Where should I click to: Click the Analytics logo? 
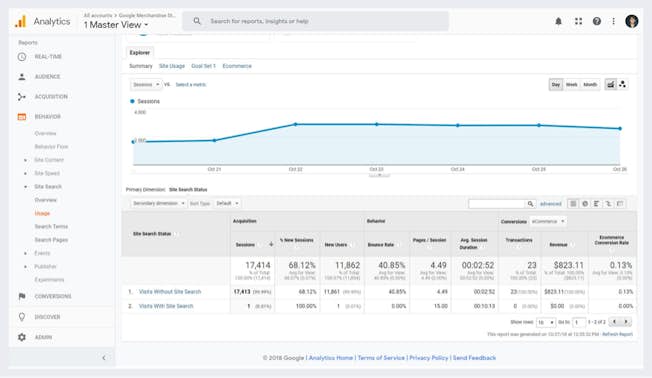point(20,21)
